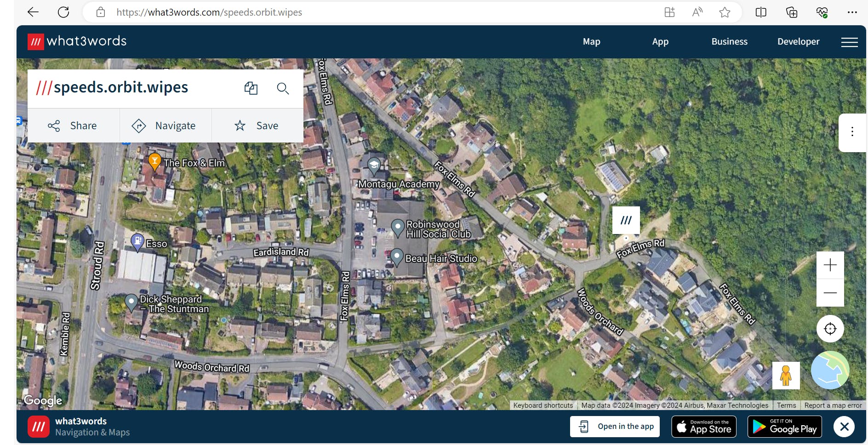Click the locate me crosshair button

click(830, 329)
